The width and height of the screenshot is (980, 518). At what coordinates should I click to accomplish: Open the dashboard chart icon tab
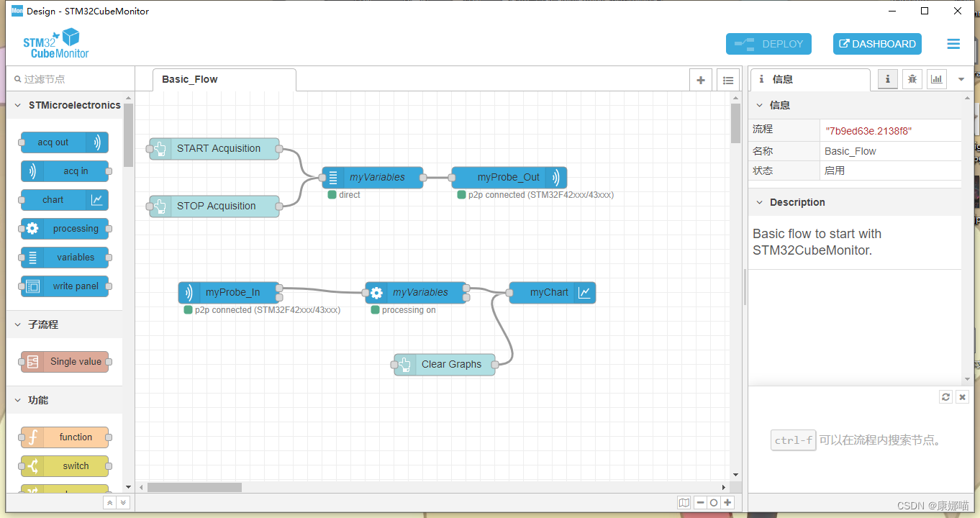pos(937,79)
